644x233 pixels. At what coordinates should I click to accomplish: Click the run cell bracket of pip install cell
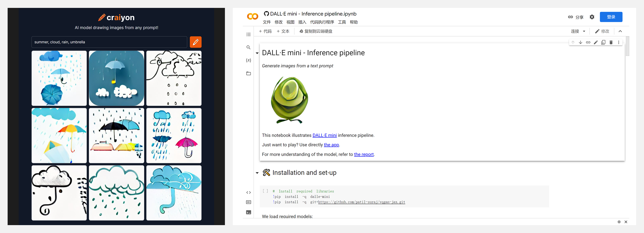tap(265, 191)
